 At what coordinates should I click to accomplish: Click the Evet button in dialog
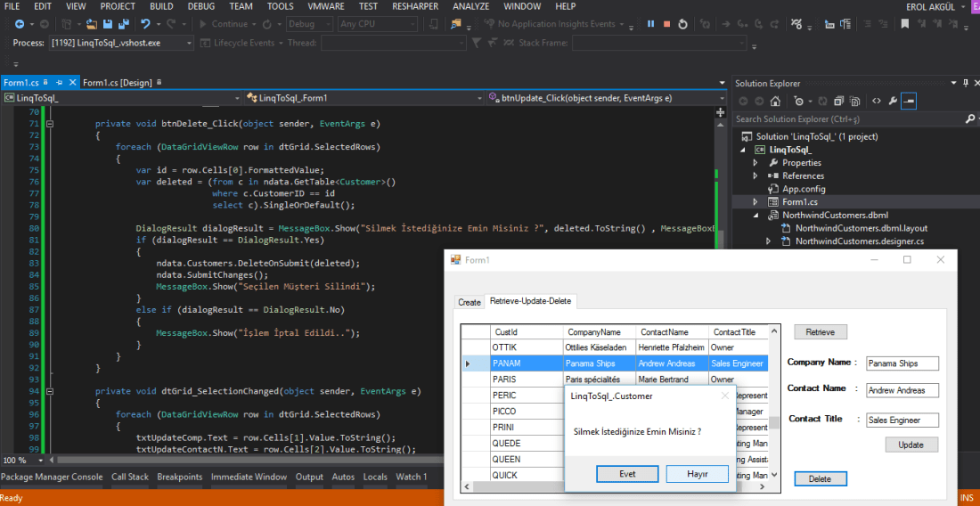pyautogui.click(x=627, y=474)
